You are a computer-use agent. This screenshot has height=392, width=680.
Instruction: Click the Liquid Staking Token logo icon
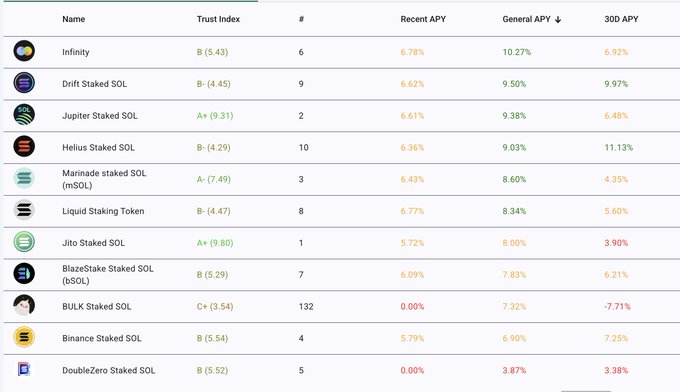(24, 210)
